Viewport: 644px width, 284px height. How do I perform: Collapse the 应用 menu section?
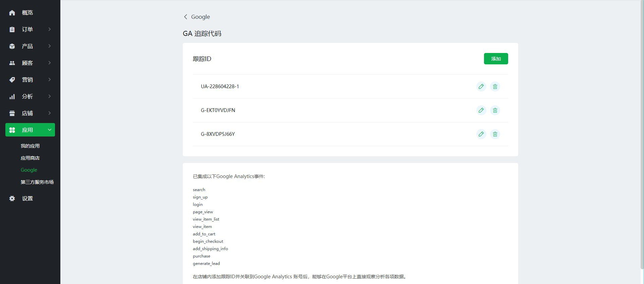pyautogui.click(x=50, y=130)
